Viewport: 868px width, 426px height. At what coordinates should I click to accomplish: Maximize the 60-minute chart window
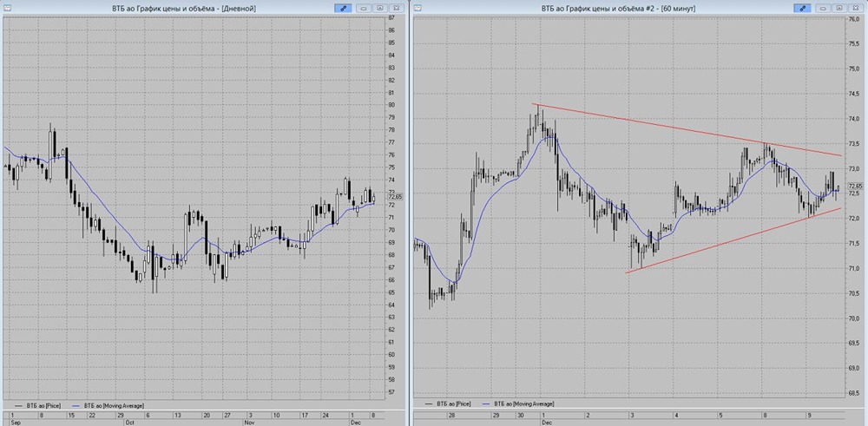[839, 8]
